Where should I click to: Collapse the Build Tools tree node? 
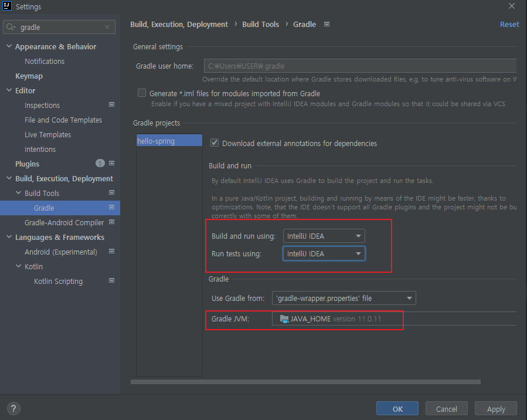pos(19,192)
